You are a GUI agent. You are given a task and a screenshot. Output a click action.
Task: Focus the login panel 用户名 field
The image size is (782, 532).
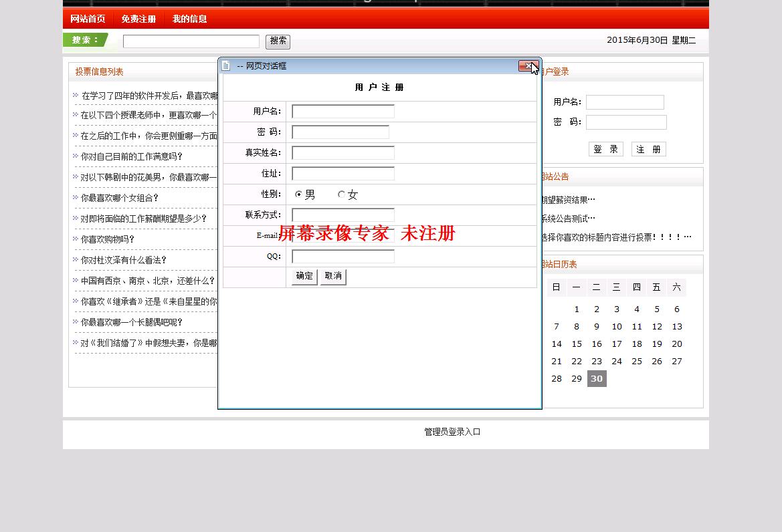pyautogui.click(x=625, y=102)
